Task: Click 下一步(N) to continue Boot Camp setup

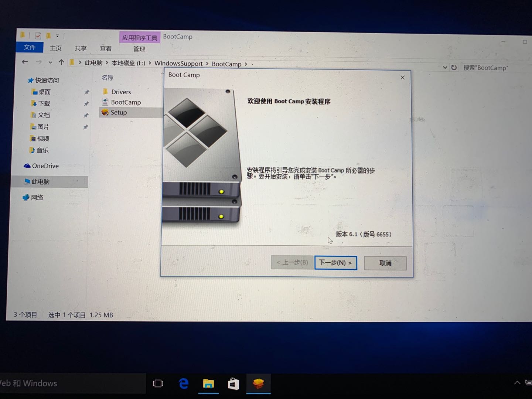Action: coord(335,263)
